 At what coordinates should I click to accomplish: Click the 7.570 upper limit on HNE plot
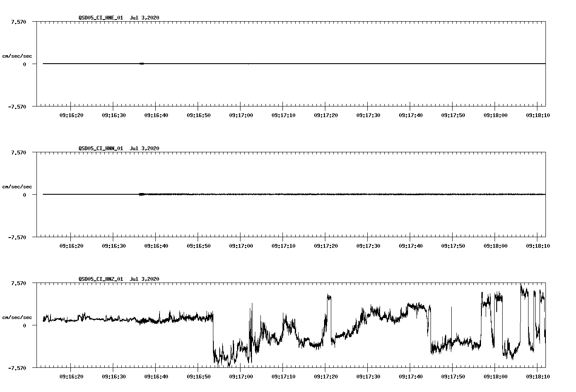(x=19, y=22)
